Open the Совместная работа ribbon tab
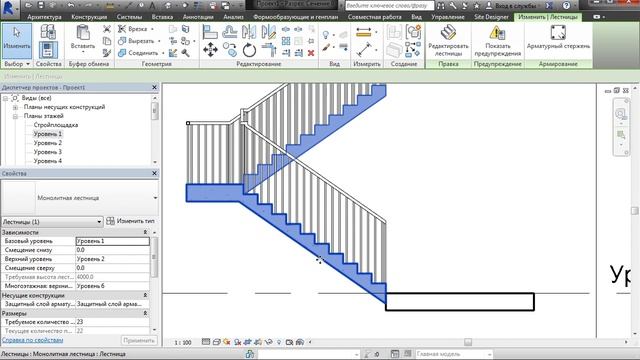This screenshot has height=360, width=640. (374, 17)
